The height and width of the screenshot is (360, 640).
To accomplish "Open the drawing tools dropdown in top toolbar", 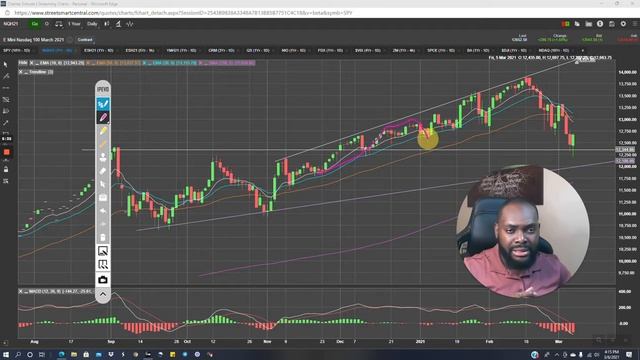I will [118, 24].
